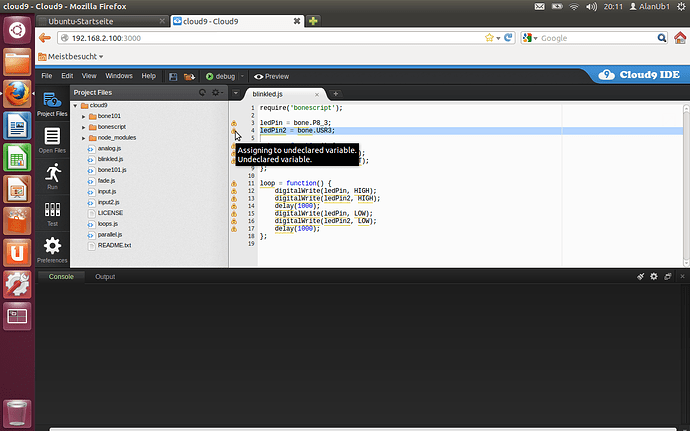Select fade.js in project tree
This screenshot has width=690, height=431.
click(106, 181)
